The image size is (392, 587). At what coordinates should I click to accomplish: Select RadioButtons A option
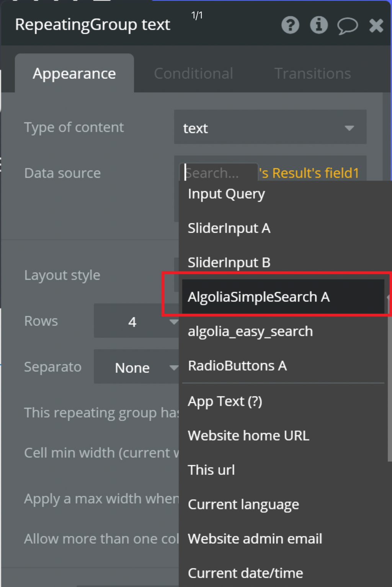[x=237, y=366]
